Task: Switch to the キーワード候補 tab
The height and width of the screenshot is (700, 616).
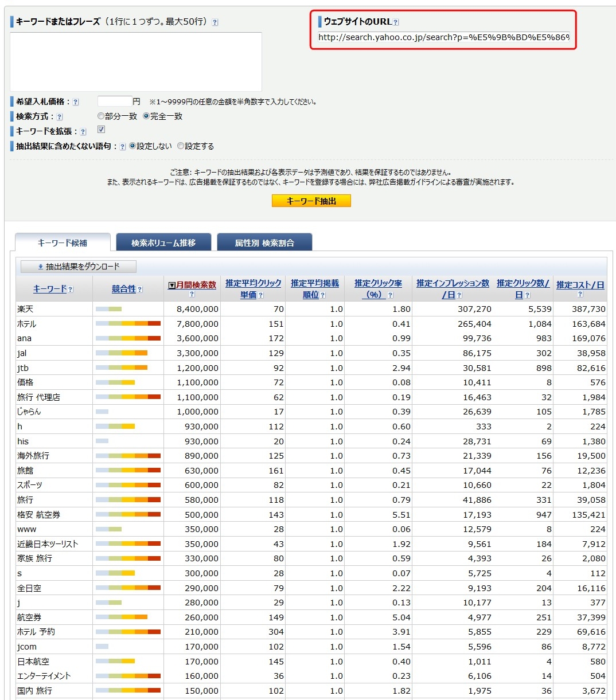Action: (x=63, y=243)
